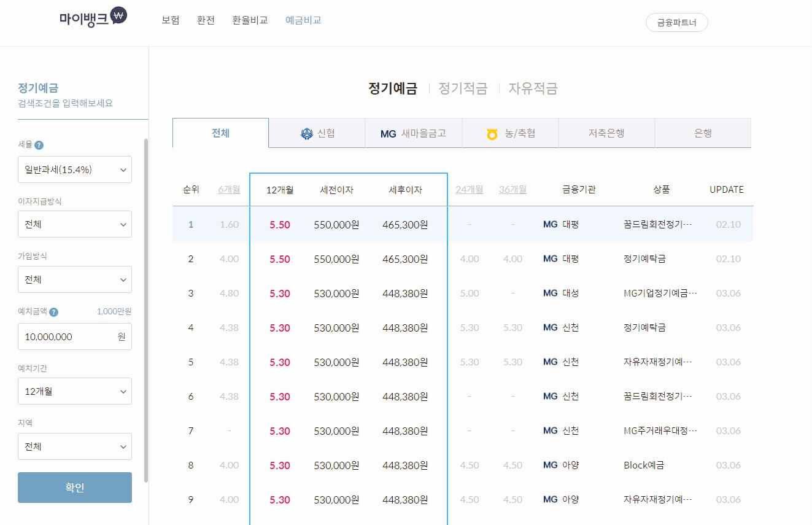Select the 은행 tab

703,133
